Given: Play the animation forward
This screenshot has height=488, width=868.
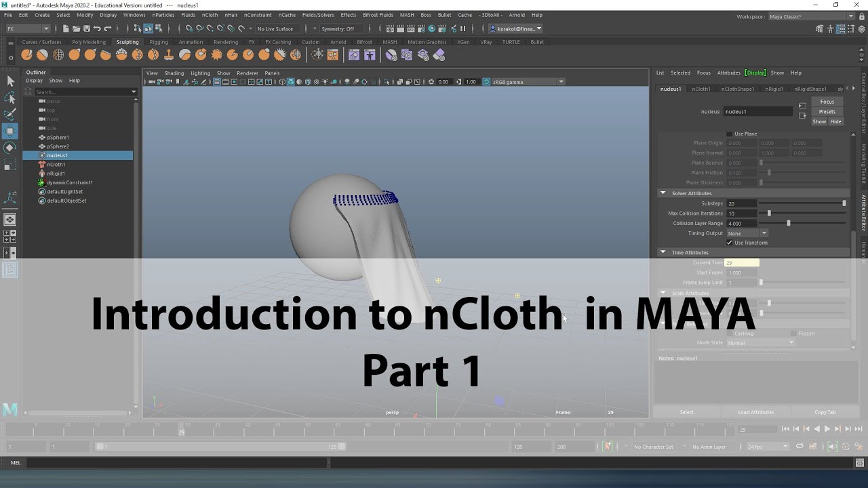Looking at the screenshot, I should [827, 429].
